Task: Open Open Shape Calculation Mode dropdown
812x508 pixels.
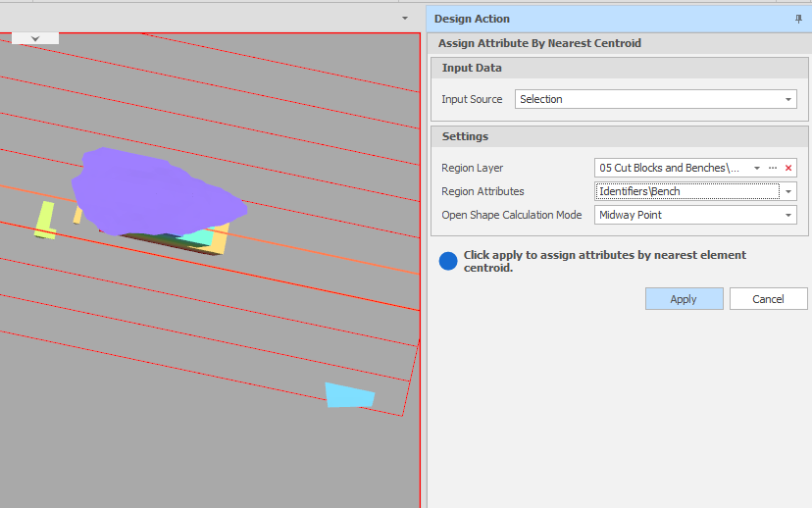Action: (788, 215)
